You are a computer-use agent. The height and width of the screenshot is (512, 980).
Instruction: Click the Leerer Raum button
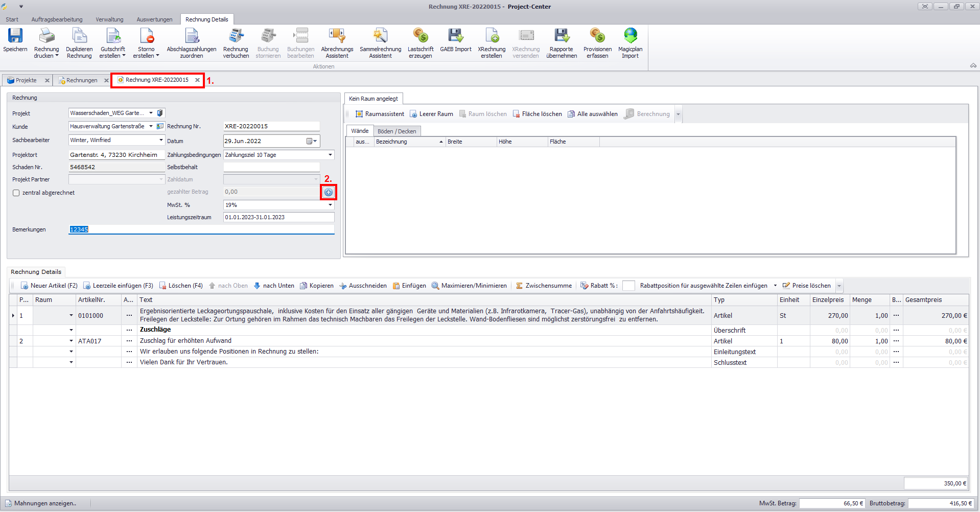pyautogui.click(x=431, y=114)
